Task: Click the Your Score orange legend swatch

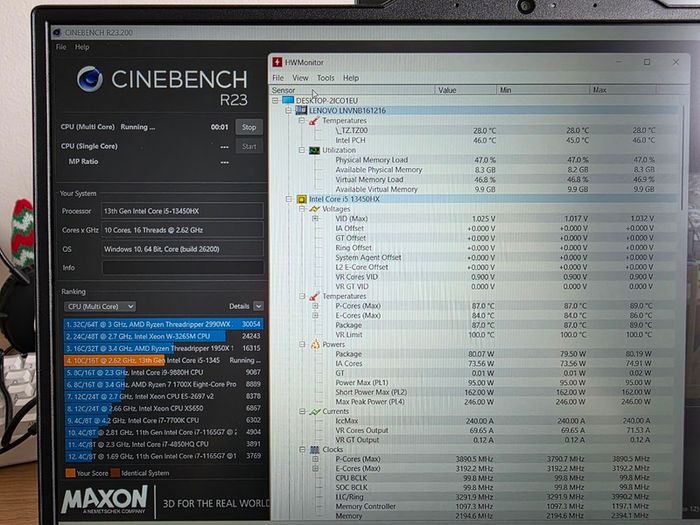Action: point(70,473)
